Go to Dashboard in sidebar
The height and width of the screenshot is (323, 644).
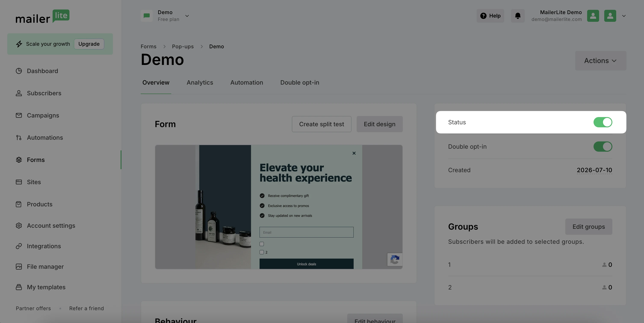43,71
